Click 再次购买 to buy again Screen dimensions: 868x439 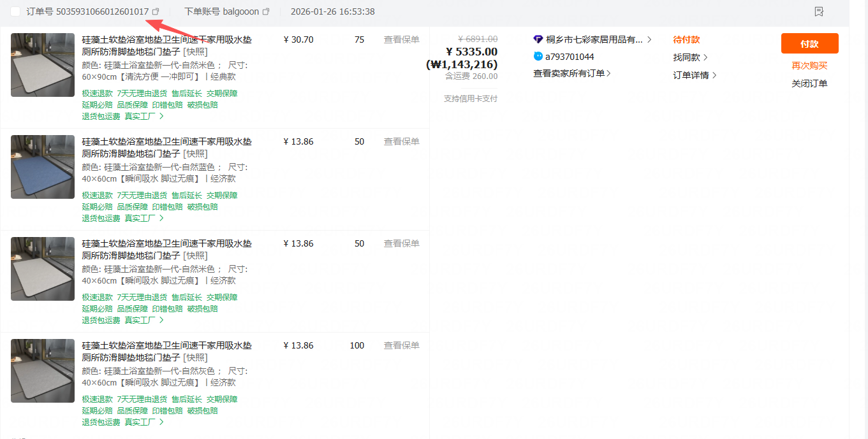click(809, 66)
